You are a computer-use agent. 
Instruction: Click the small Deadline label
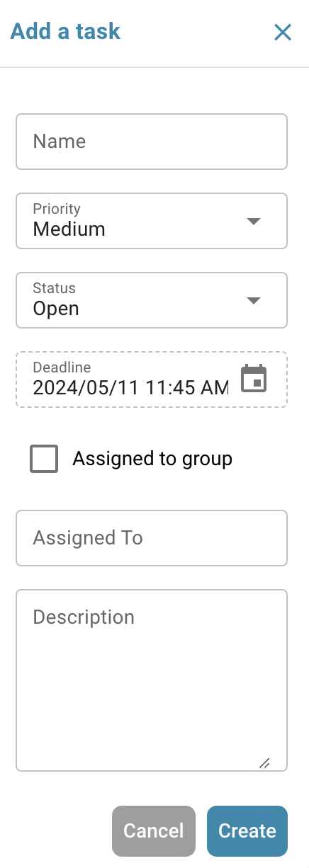point(62,367)
